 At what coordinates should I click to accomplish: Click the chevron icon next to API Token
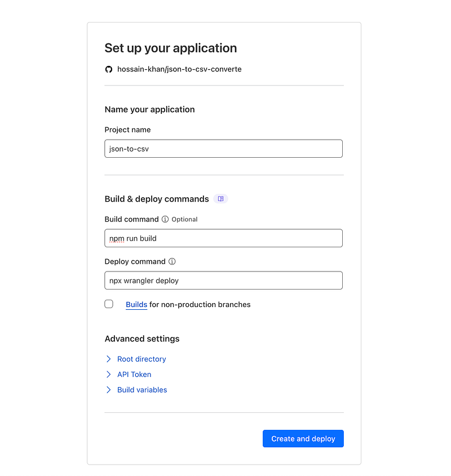[x=108, y=374]
